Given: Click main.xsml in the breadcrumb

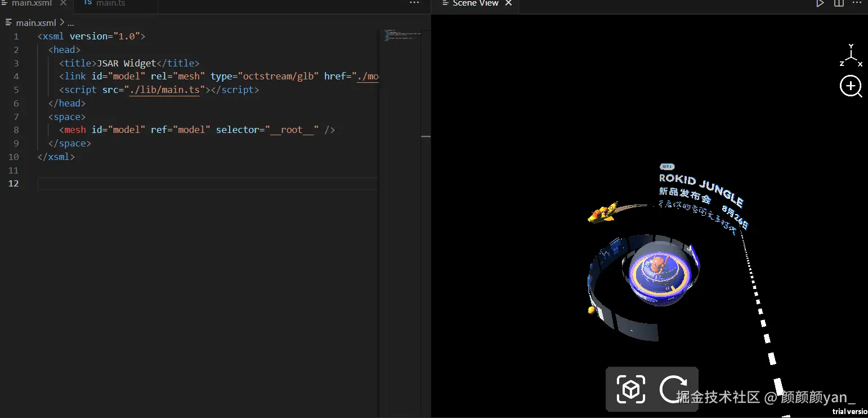Looking at the screenshot, I should click(36, 23).
